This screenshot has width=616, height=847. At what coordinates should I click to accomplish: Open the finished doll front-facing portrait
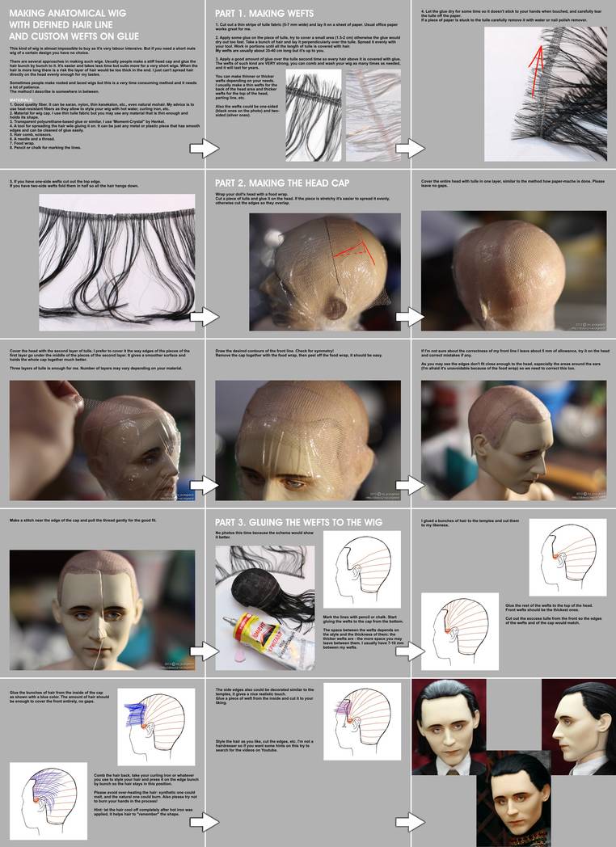click(x=449, y=727)
